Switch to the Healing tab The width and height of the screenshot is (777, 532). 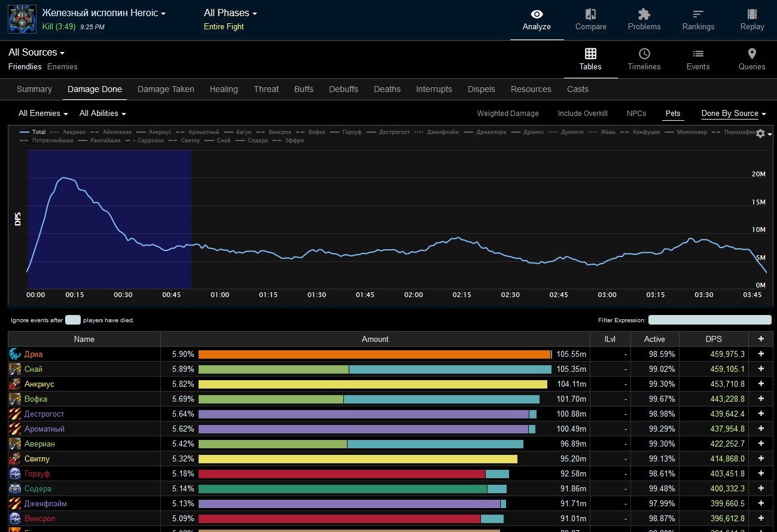224,89
